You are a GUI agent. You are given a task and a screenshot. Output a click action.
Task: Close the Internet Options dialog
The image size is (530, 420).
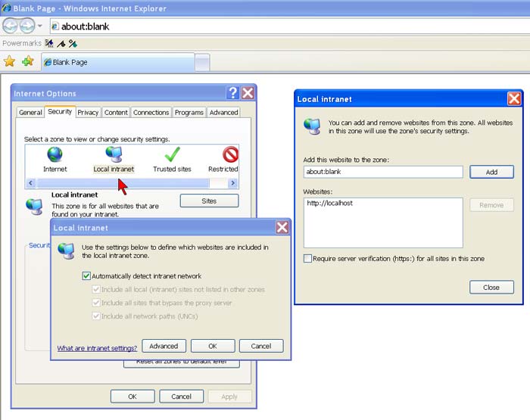(248, 93)
